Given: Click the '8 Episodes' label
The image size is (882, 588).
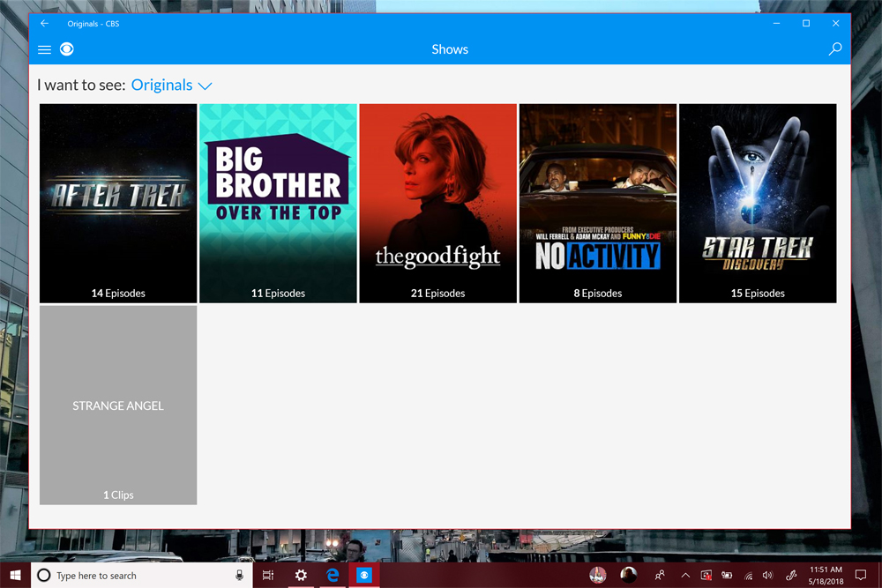Looking at the screenshot, I should tap(597, 294).
